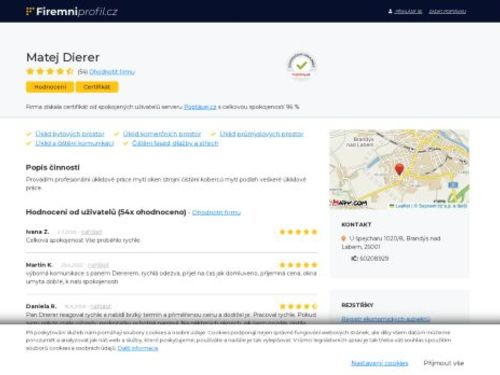Open Další informace cookies link
The image size is (500, 375).
138,348
